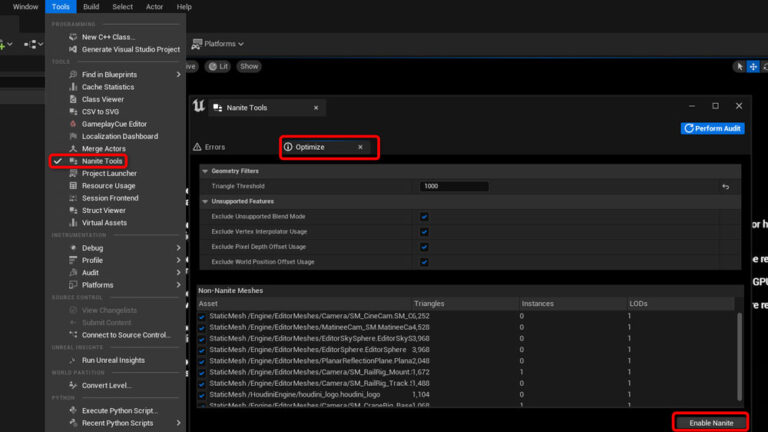The image size is (768, 432).
Task: Click the selection arrow icon in viewport
Action: (738, 66)
